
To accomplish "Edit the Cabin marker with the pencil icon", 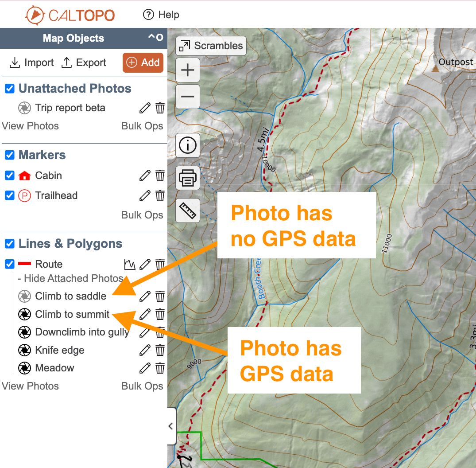I will click(144, 175).
